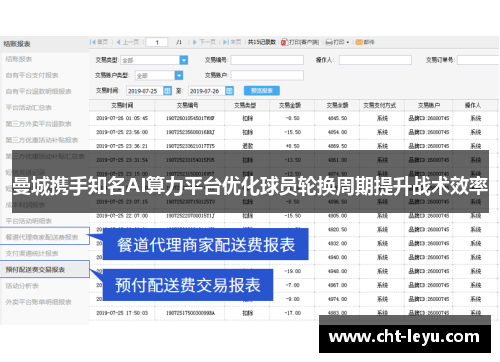Open 活动分析表 in sidebar
500x362 pixels.
(22, 286)
